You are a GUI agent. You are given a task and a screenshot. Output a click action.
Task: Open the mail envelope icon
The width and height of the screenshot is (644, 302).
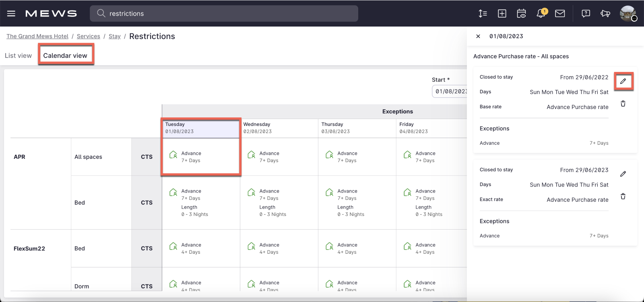pyautogui.click(x=560, y=14)
